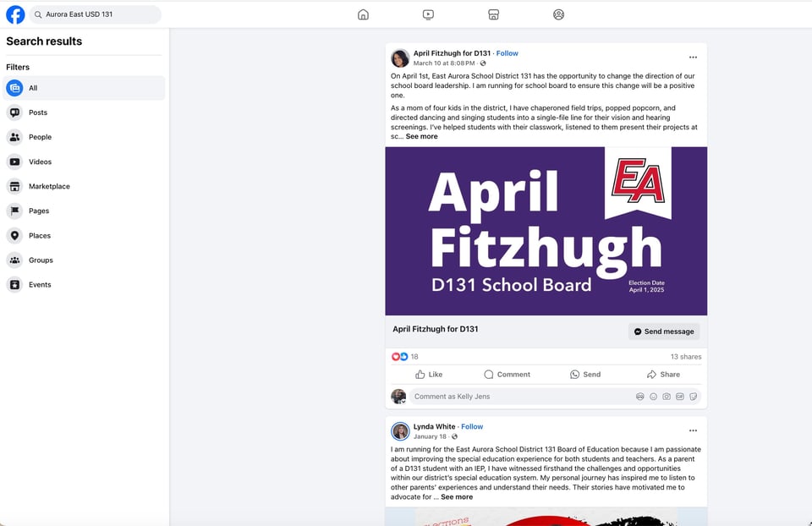Open Marketplace icon in top navigation
This screenshot has width=812, height=526.
tap(493, 14)
